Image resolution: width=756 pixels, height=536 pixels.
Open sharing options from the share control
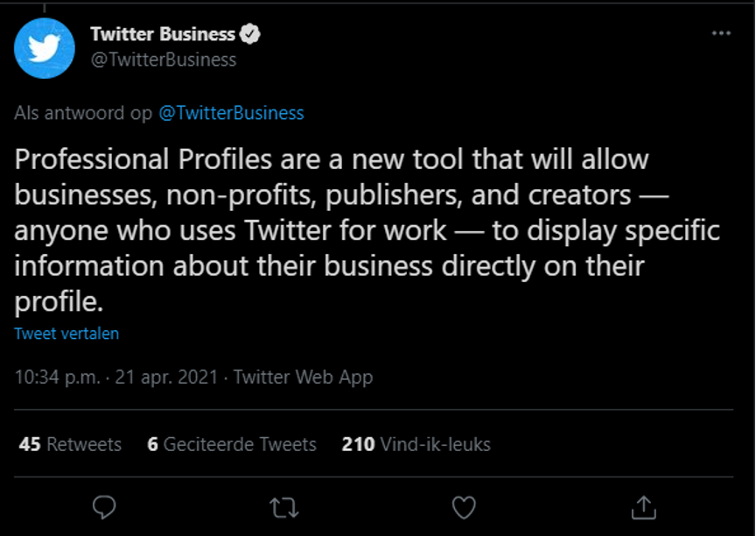coord(645,506)
